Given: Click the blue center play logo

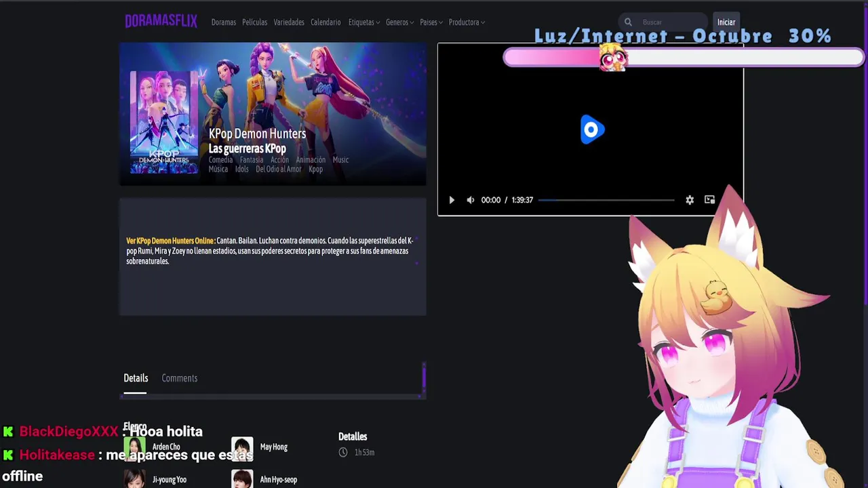Looking at the screenshot, I should [592, 129].
